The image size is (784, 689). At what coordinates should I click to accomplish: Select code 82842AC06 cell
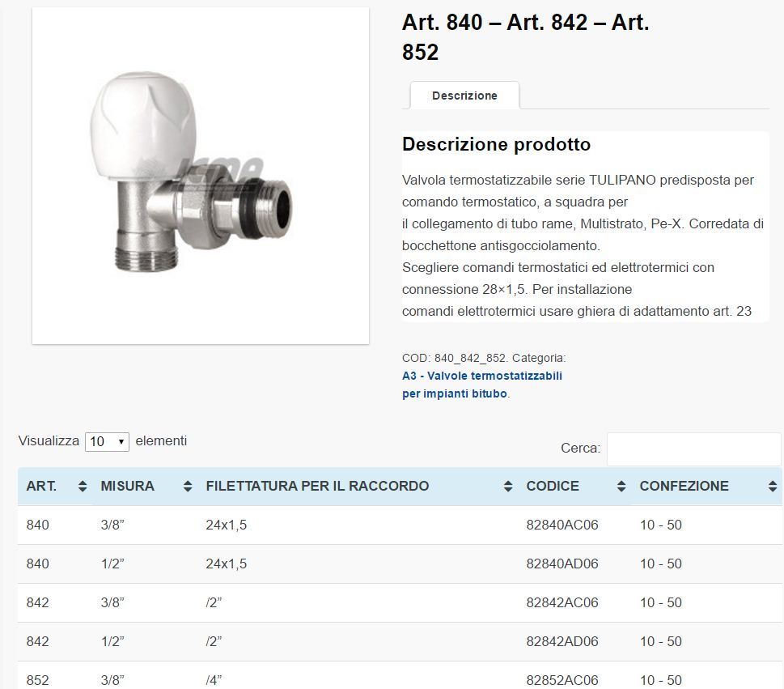point(562,602)
